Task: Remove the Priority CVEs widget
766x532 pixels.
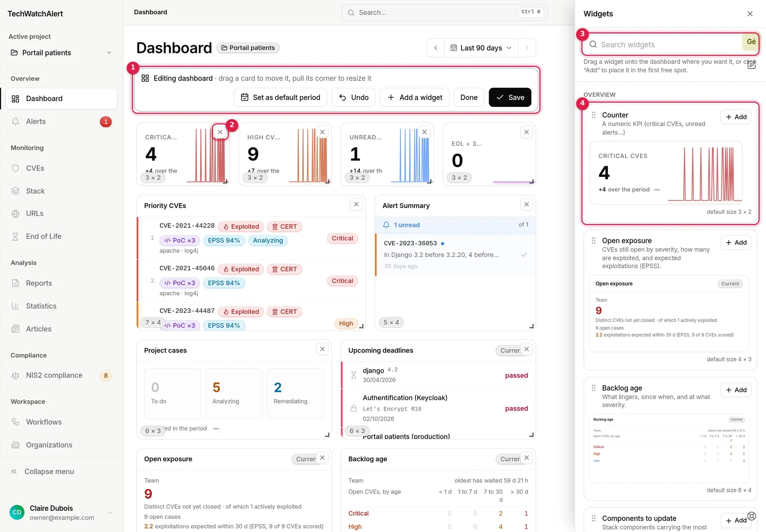Action: 356,204
